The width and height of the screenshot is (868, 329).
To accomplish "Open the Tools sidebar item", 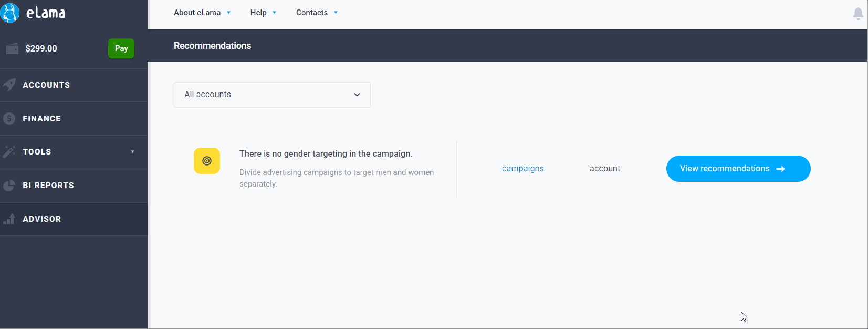I will click(74, 152).
